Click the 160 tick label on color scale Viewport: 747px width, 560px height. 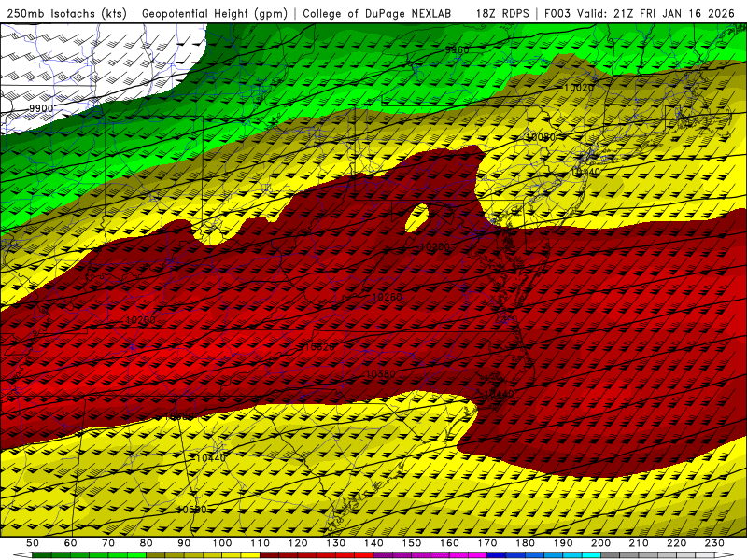coord(449,543)
